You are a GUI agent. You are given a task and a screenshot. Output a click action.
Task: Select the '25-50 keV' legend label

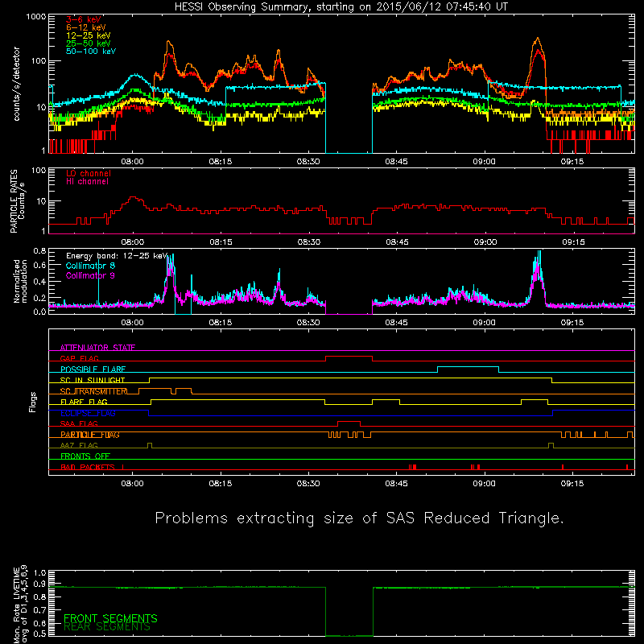tap(89, 43)
